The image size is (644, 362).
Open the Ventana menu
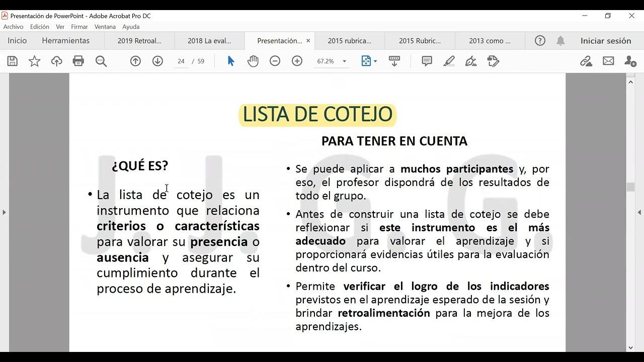point(105,27)
